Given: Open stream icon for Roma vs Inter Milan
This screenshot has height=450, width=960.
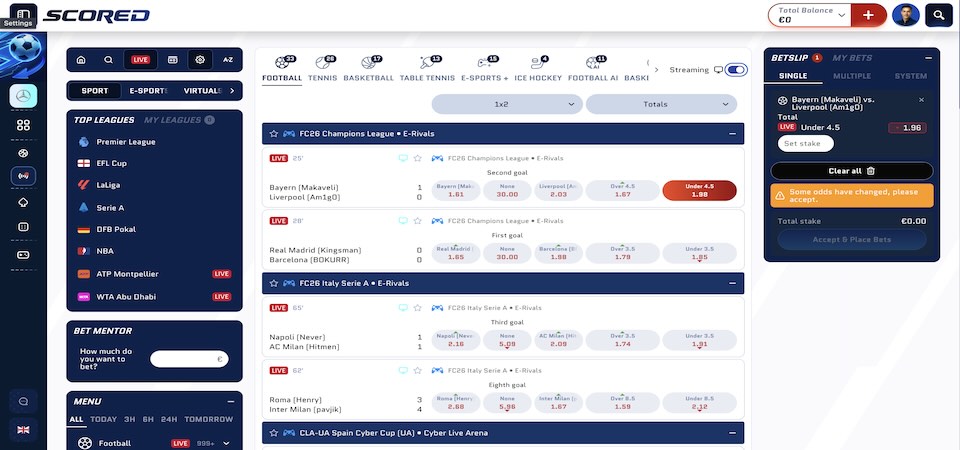Looking at the screenshot, I should [x=403, y=370].
